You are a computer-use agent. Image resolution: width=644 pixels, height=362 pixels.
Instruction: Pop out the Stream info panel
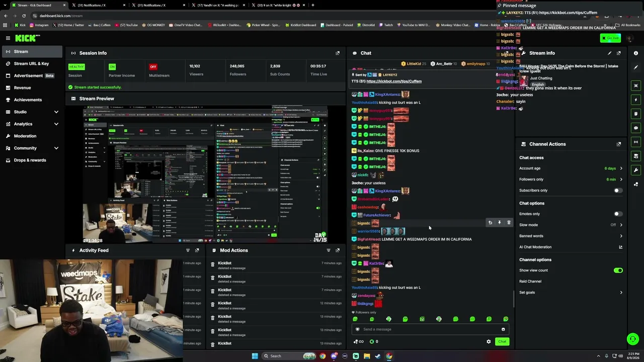coord(619,53)
